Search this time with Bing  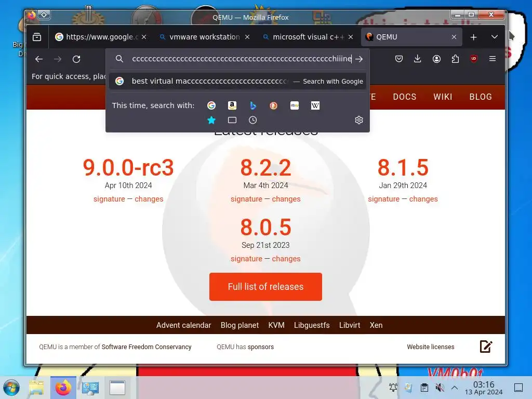click(x=253, y=105)
